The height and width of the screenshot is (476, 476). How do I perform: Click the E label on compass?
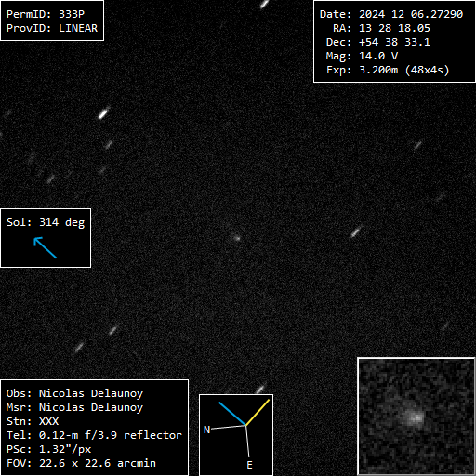[249, 465]
